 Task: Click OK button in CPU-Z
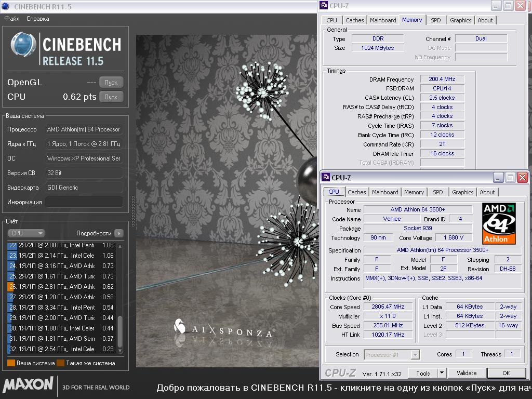pyautogui.click(x=506, y=373)
